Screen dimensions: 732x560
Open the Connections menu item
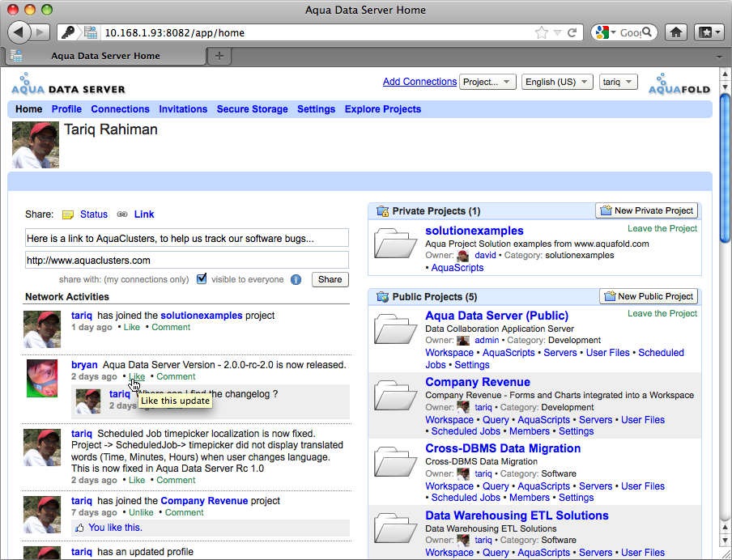pos(120,109)
